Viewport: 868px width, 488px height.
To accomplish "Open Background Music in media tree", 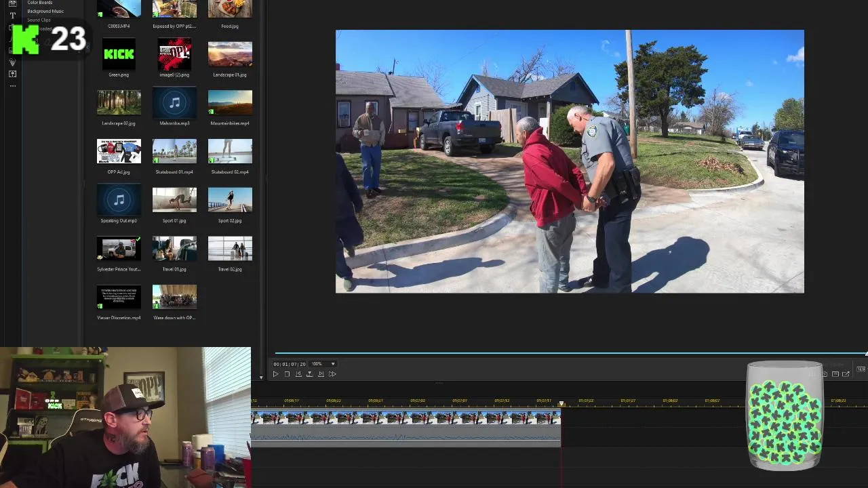I will click(45, 11).
